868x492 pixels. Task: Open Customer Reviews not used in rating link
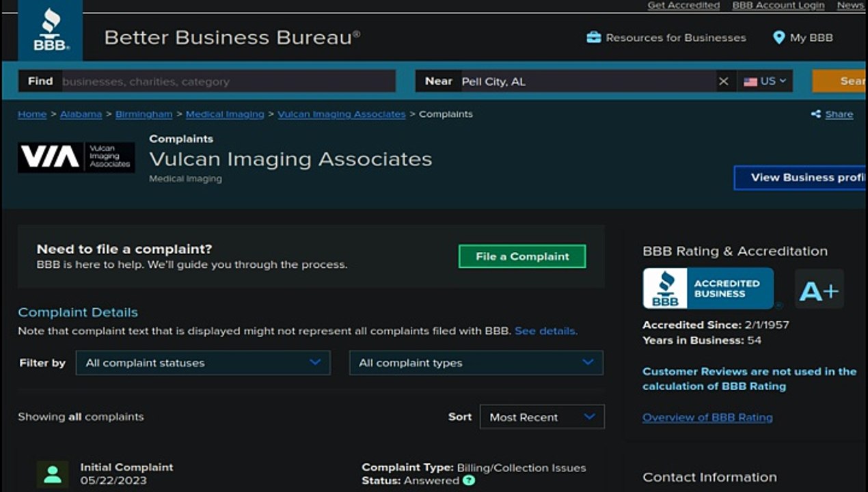[749, 379]
